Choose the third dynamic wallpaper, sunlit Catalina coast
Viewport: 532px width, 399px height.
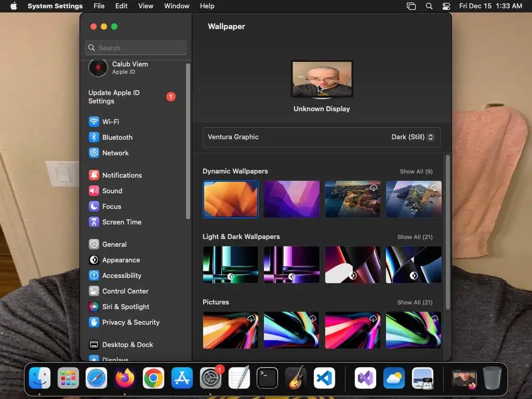pyautogui.click(x=353, y=199)
